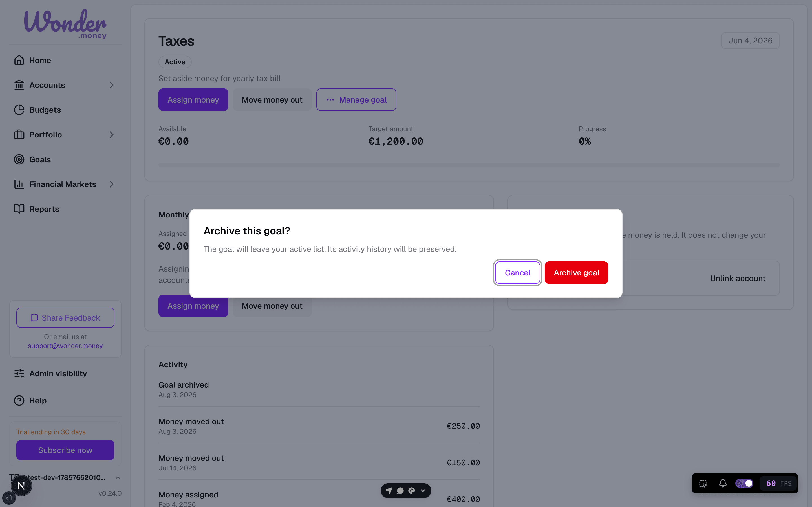The width and height of the screenshot is (812, 507).
Task: Click the Reports book icon
Action: 19,209
